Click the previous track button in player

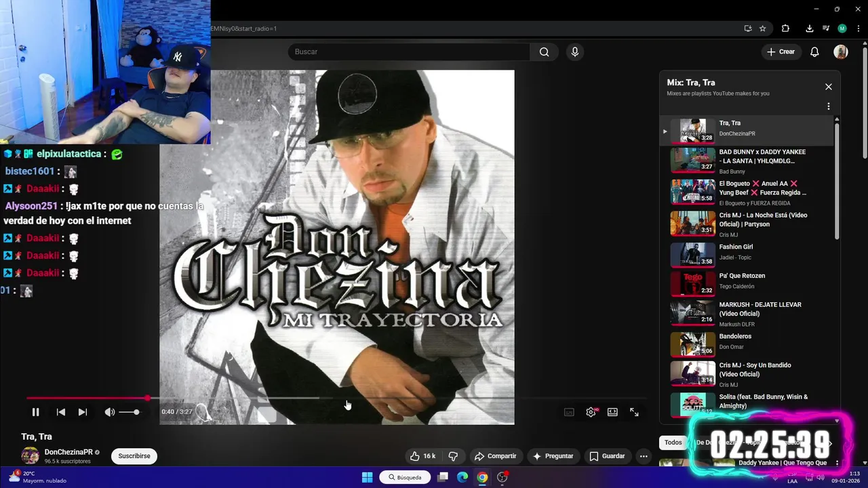point(61,412)
